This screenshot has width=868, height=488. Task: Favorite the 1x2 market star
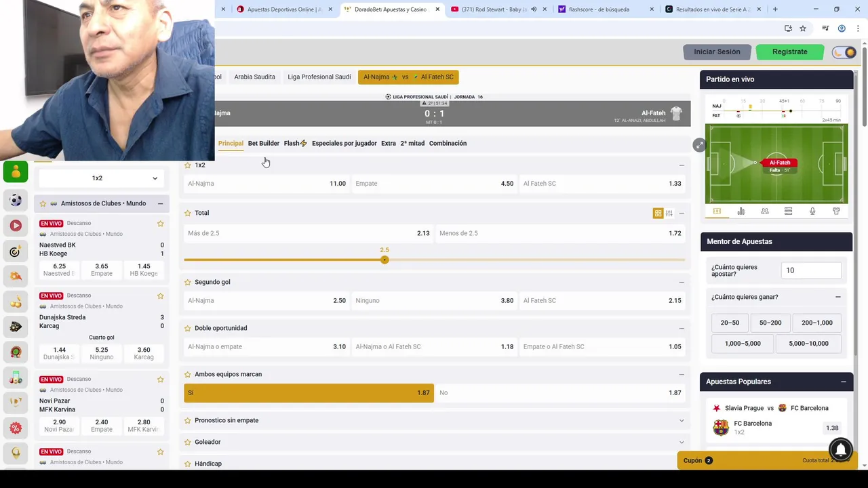(188, 165)
